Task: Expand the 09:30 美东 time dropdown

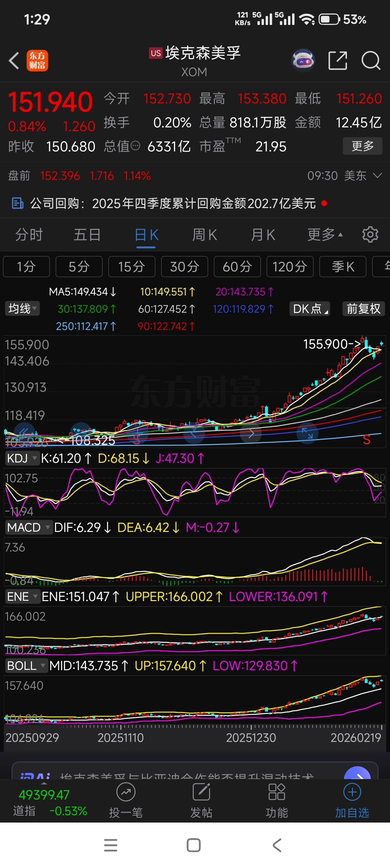Action: pos(345,176)
